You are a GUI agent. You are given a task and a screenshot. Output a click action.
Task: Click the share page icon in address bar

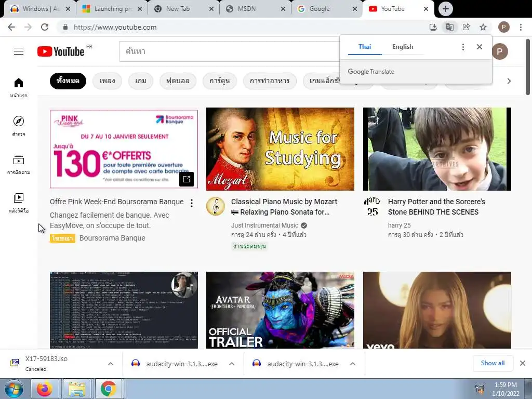[466, 27]
